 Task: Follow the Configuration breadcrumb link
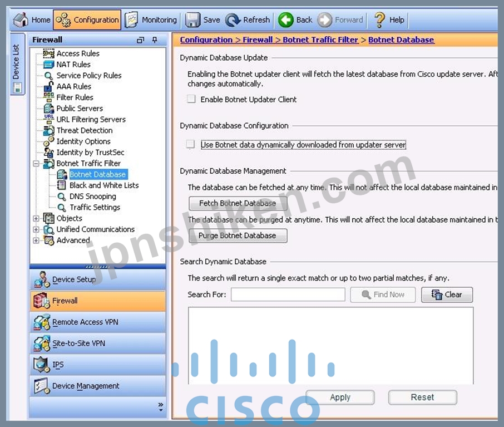pos(206,40)
